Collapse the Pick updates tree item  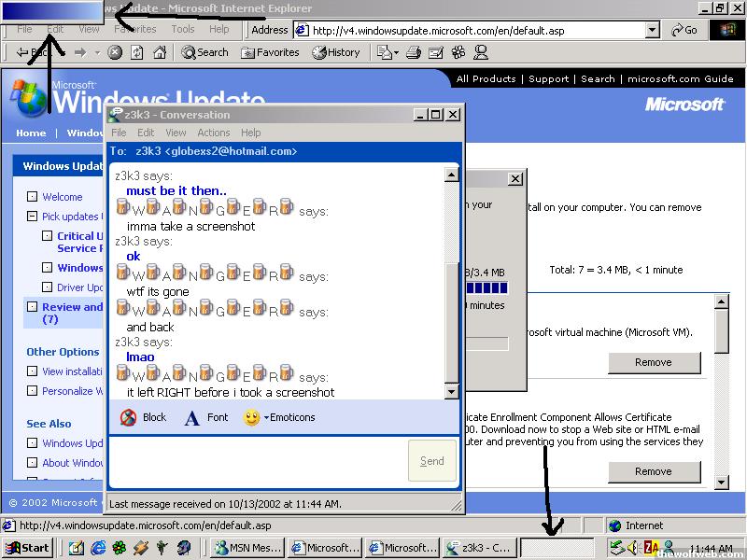33,217
